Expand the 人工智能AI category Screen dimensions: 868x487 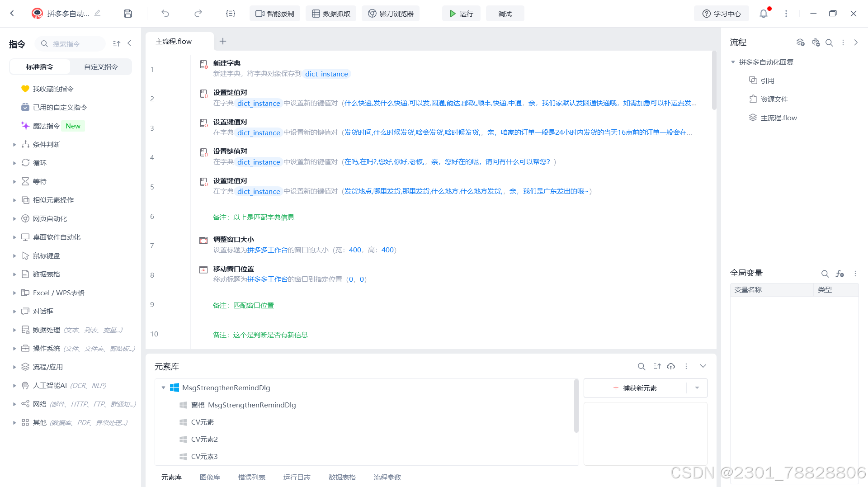click(x=14, y=386)
